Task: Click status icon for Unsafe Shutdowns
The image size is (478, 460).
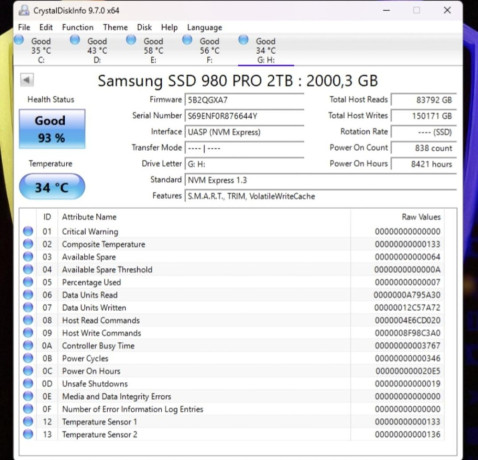Action: [x=28, y=383]
